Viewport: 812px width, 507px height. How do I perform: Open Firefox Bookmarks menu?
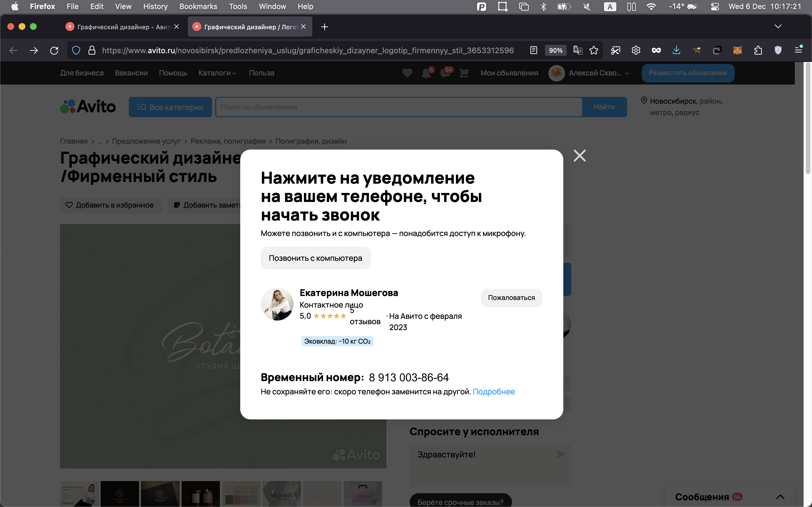click(x=198, y=7)
